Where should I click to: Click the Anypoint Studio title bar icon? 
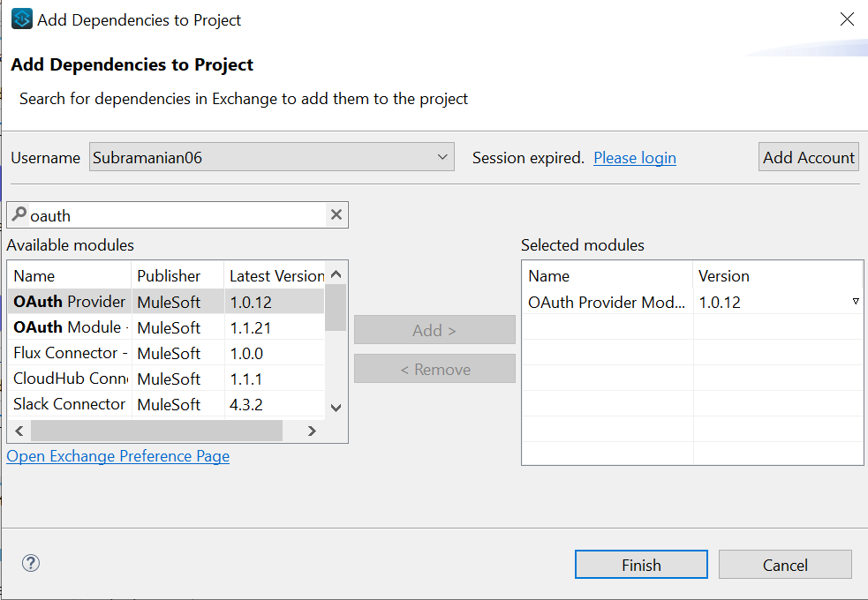21,19
